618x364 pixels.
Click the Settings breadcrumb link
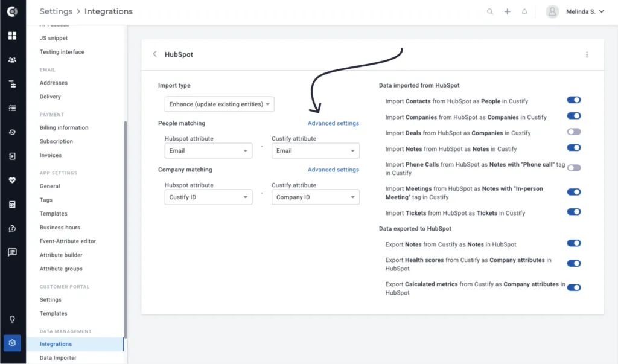coord(56,11)
